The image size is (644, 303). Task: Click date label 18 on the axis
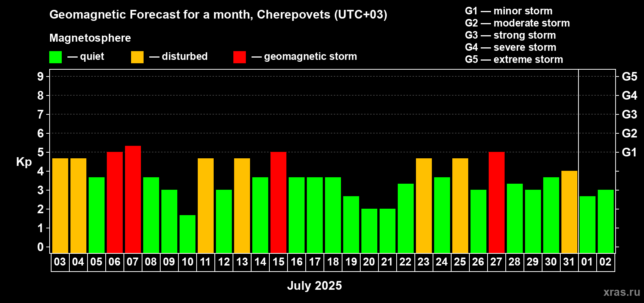point(333,262)
